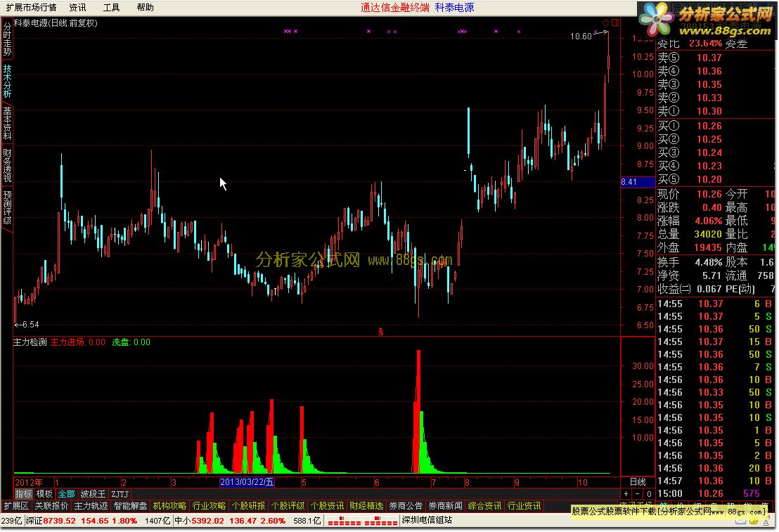Open 个股资讯 tab
The height and width of the screenshot is (532, 779).
[327, 506]
